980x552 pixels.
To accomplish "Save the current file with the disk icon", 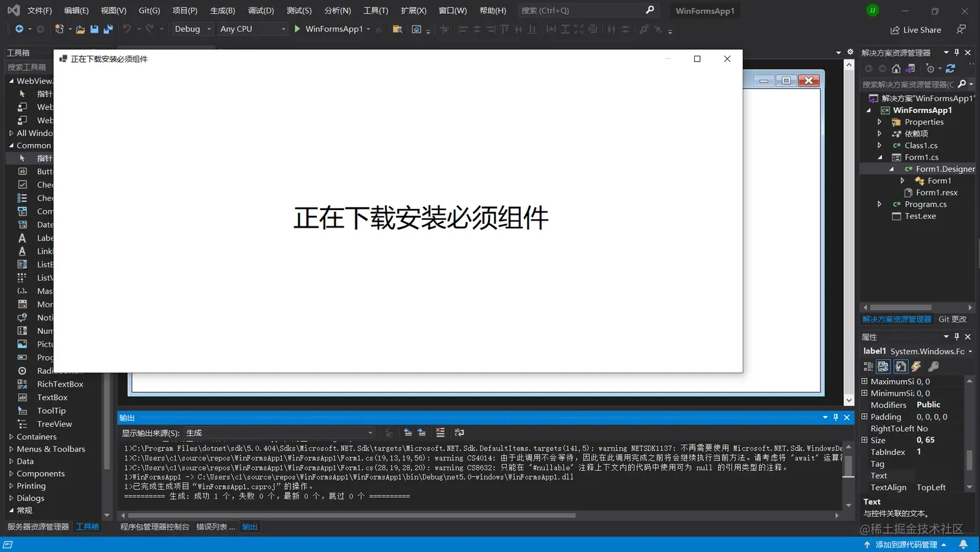I will click(x=95, y=29).
